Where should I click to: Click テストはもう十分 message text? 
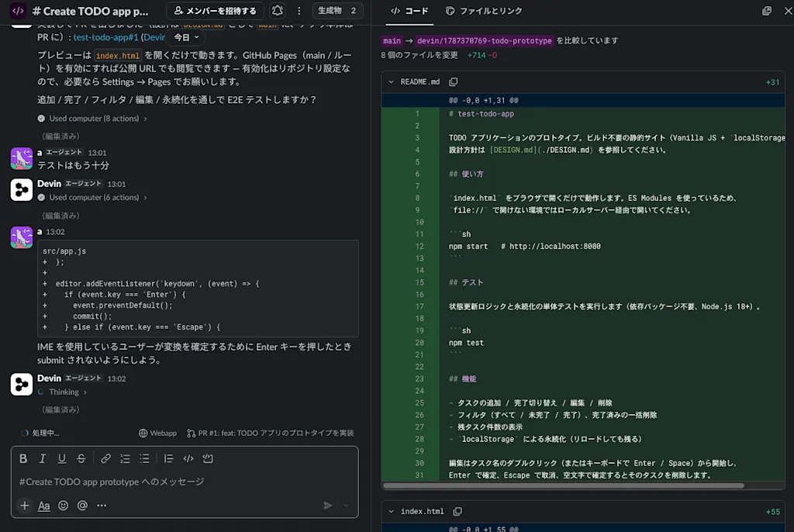pyautogui.click(x=73, y=165)
